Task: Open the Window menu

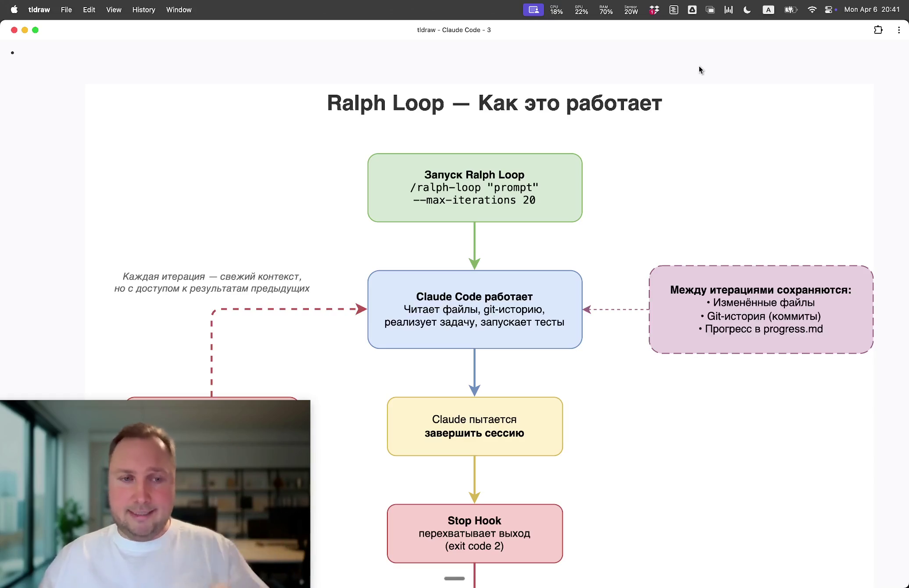Action: coord(179,10)
